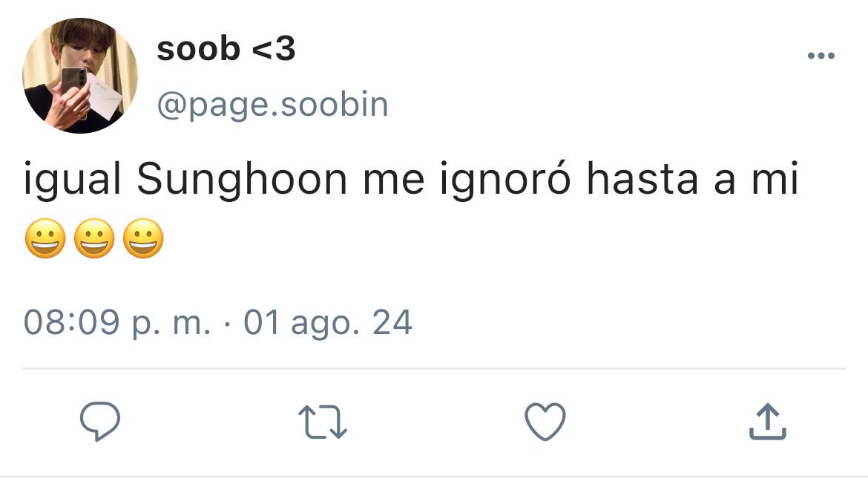Image resolution: width=868 pixels, height=490 pixels.
Task: Click the date 01 ago. 24
Action: pos(328,323)
